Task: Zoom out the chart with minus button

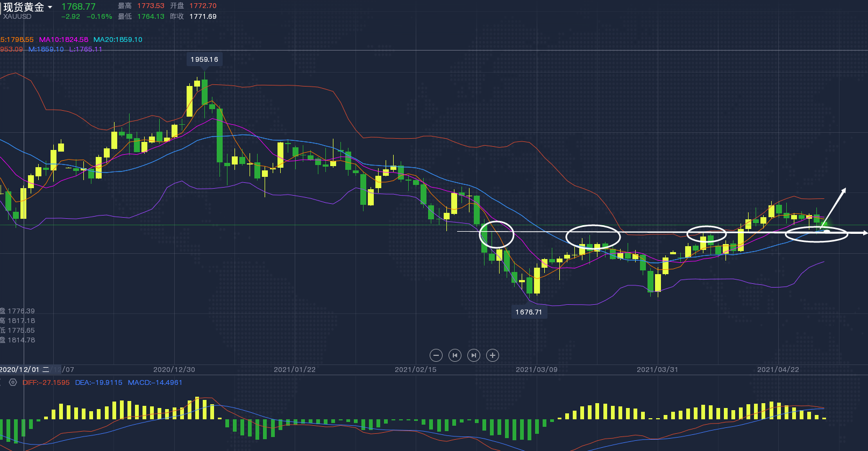Action: 436,355
